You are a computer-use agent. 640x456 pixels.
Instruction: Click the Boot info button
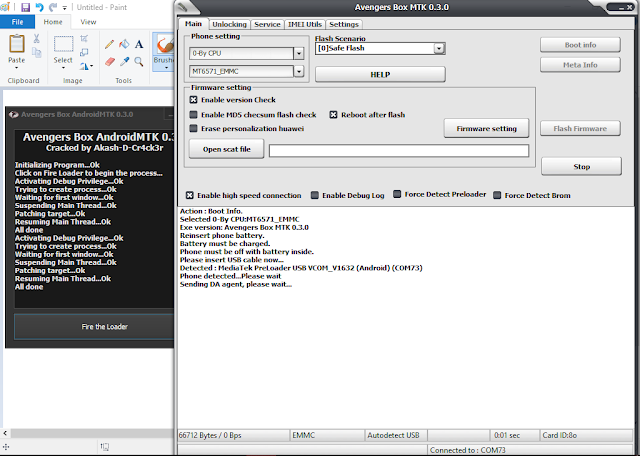pos(580,45)
